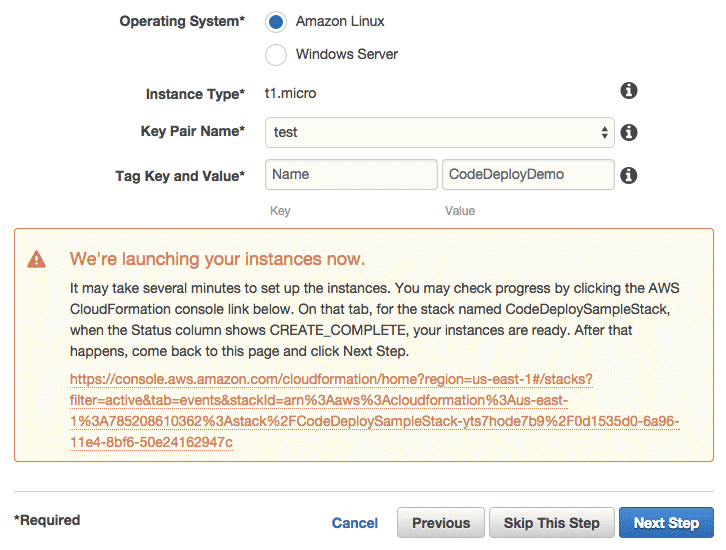Click the dropdown arrows on test selector
The width and height of the screenshot is (726, 550).
(604, 132)
